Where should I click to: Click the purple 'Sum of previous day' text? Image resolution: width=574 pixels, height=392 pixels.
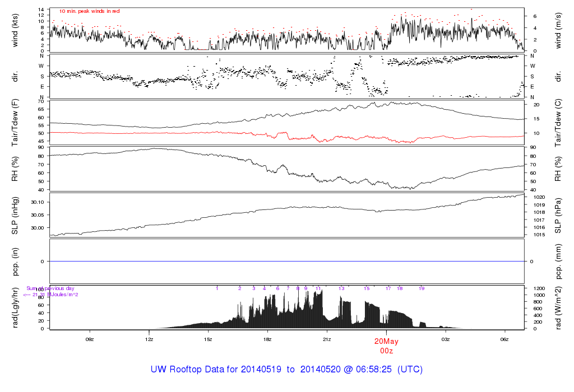point(50,288)
